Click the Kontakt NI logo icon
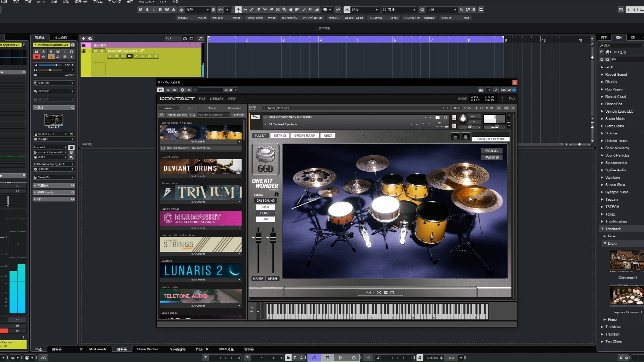644x362 pixels. (x=511, y=99)
